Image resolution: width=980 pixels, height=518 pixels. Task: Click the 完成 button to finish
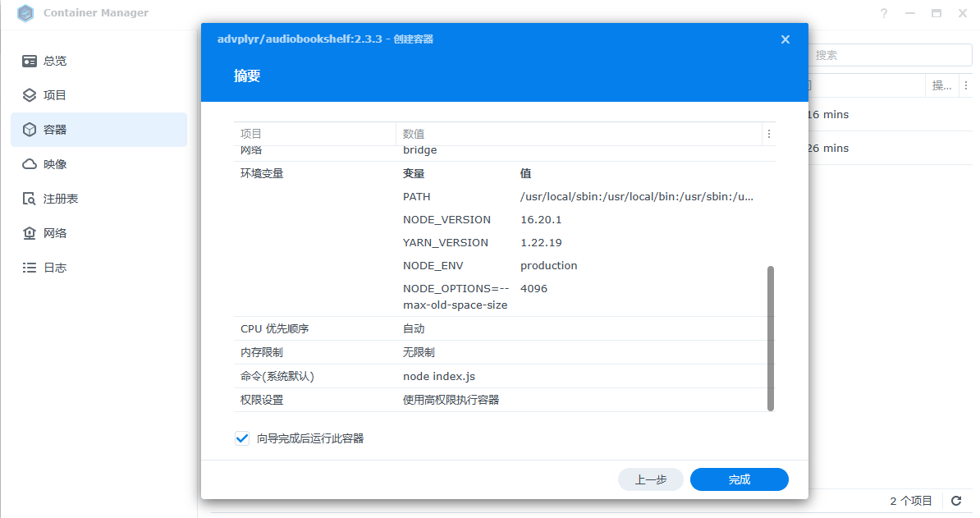point(739,479)
